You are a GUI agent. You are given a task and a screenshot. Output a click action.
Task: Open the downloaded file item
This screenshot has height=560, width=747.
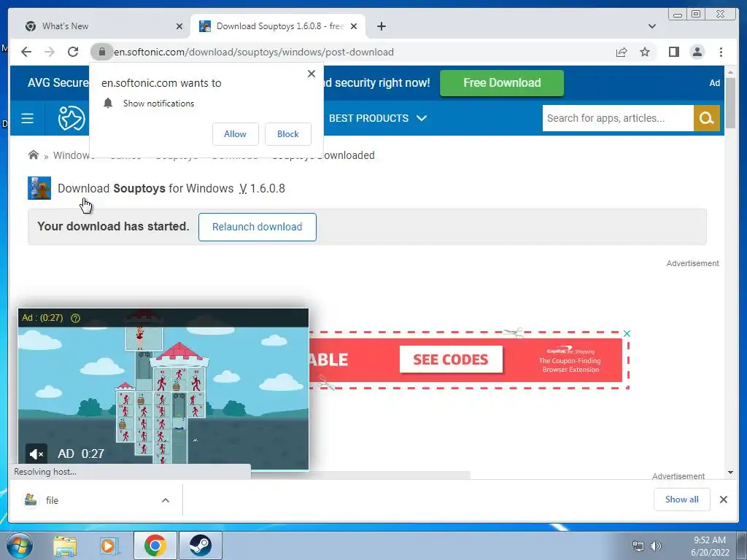(x=90, y=500)
